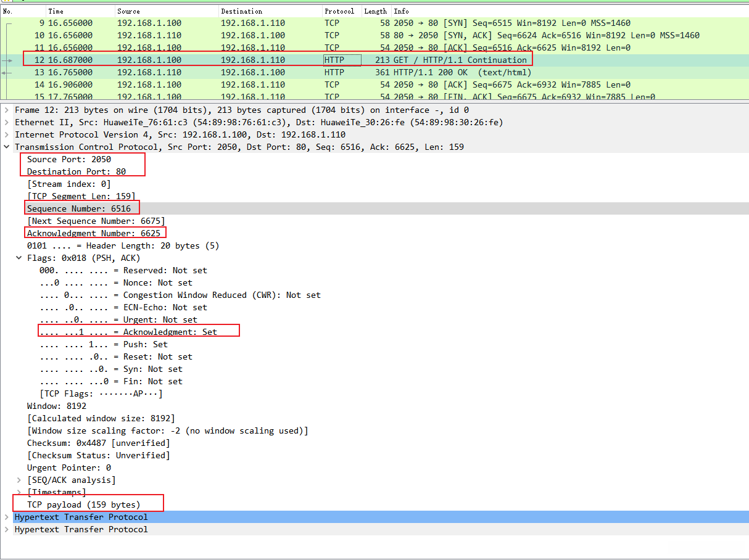This screenshot has height=560, width=749.
Task: Expand the [SEQ/ACK analysis] node
Action: [19, 480]
